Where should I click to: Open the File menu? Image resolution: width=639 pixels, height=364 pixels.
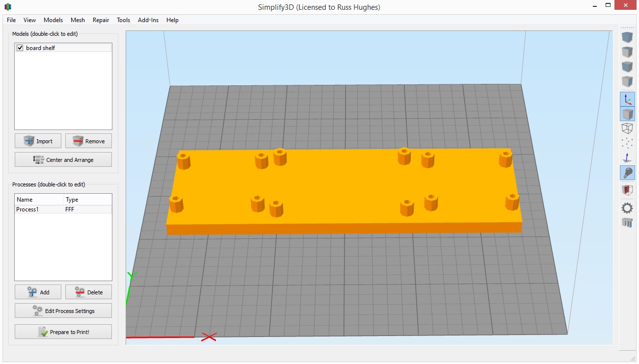pyautogui.click(x=11, y=20)
